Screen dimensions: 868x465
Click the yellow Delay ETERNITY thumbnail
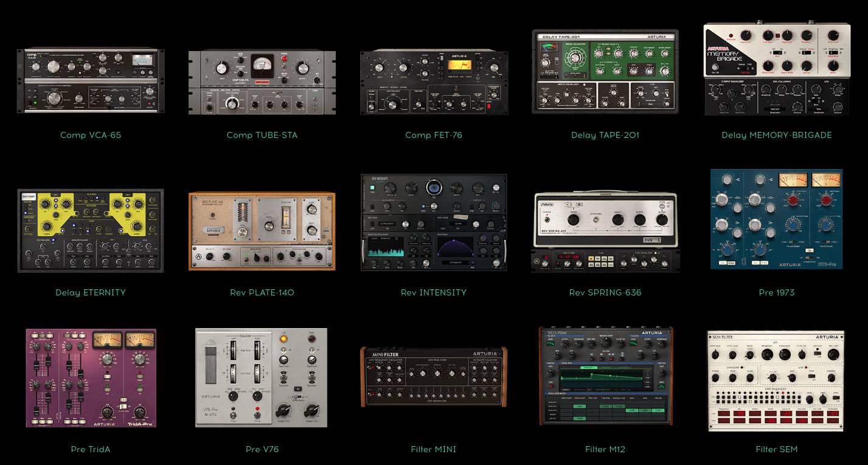(90, 230)
